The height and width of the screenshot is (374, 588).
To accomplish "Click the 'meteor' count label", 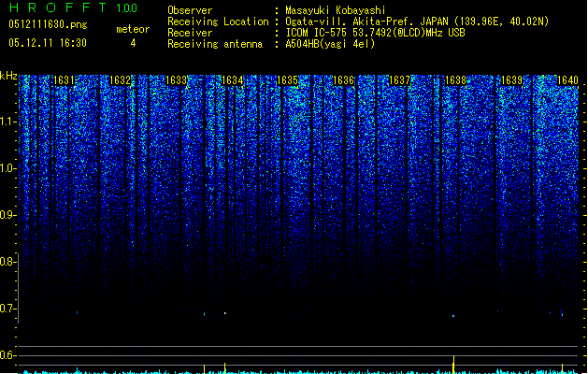I will point(133,29).
